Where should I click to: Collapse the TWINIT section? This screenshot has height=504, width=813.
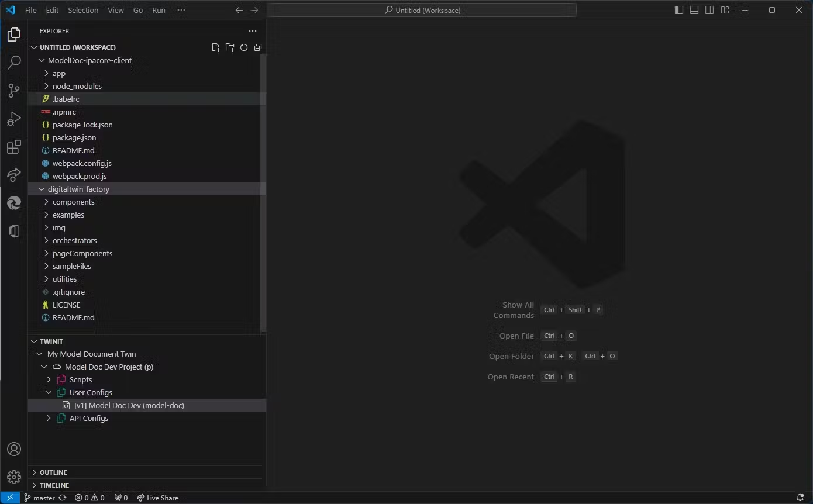[34, 341]
